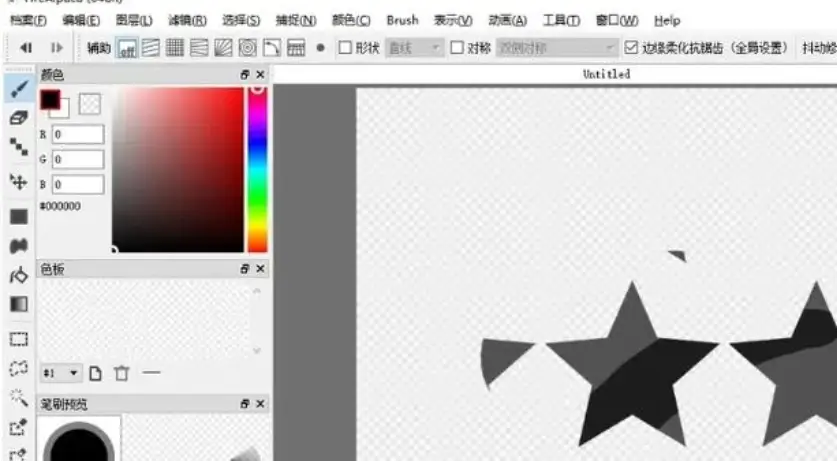837x461 pixels.
Task: Create new palette color with page icon
Action: click(x=96, y=373)
